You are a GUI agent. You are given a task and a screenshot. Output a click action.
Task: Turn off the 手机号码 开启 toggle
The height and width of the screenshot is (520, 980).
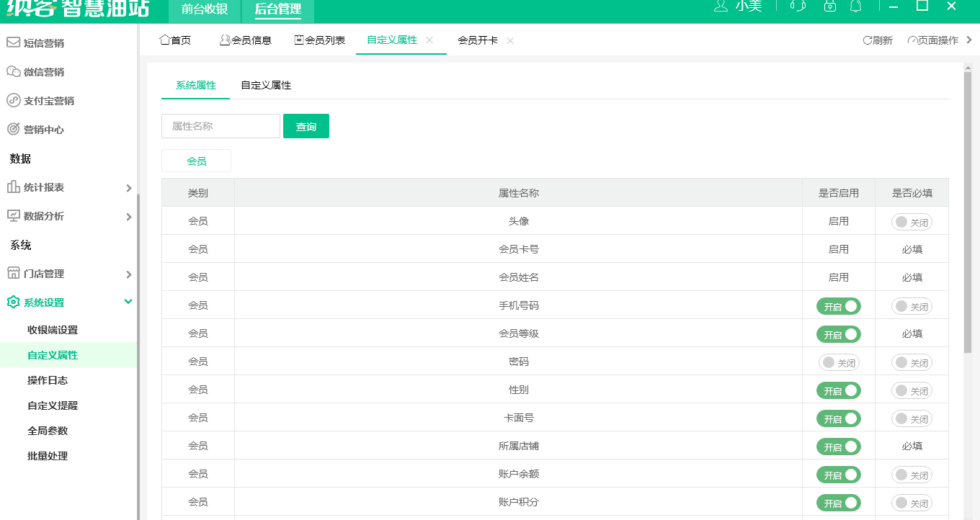(x=838, y=306)
